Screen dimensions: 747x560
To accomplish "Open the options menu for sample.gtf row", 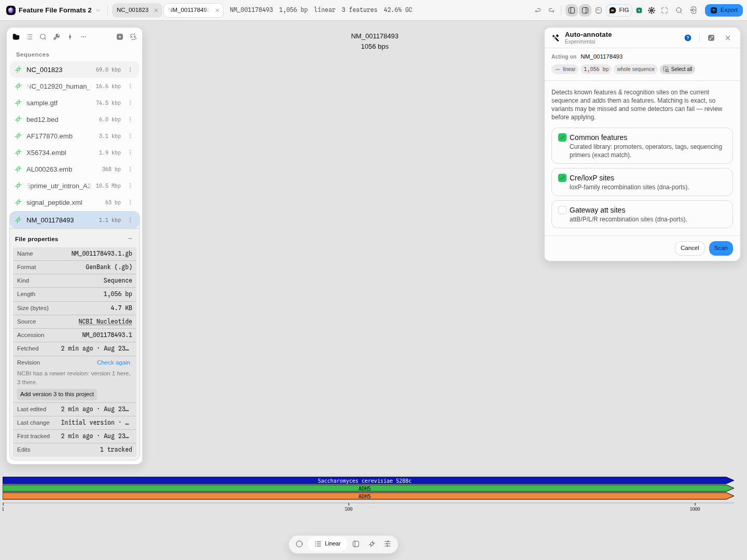I will [130, 103].
